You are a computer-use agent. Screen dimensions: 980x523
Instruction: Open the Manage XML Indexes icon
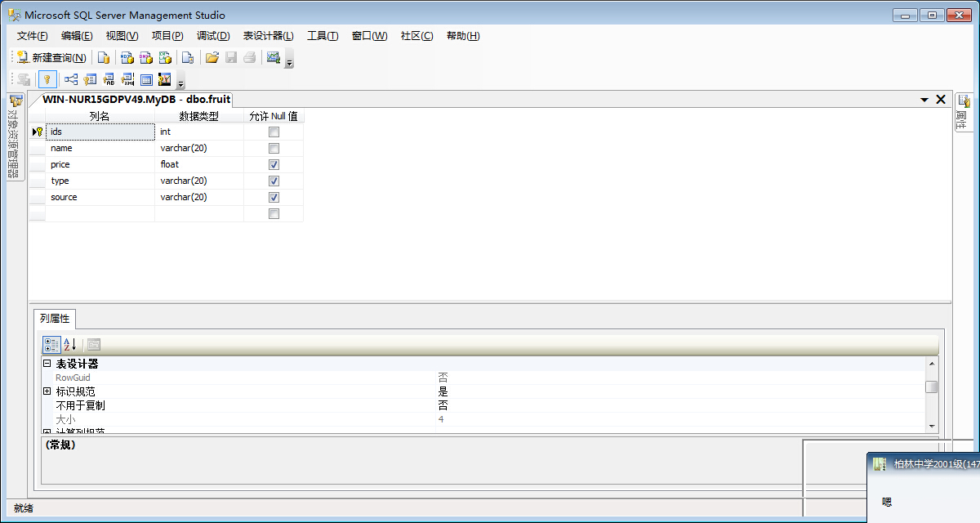click(x=127, y=79)
